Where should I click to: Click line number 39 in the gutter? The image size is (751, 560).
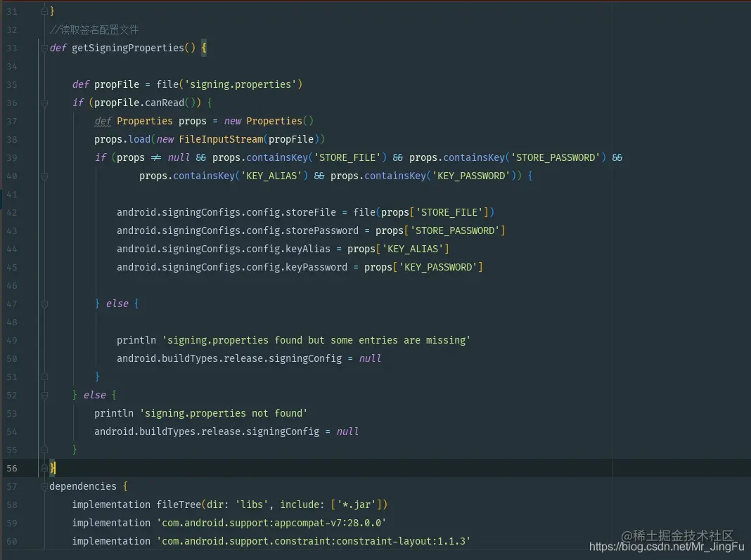[12, 158]
